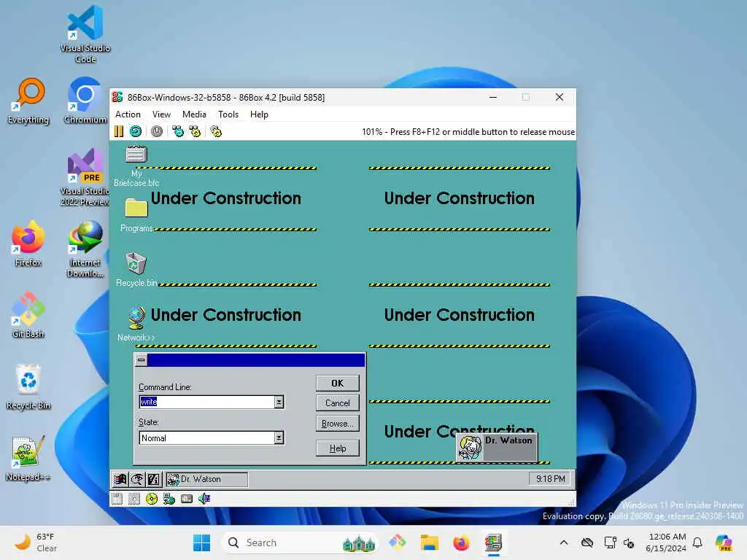
Task: Click the guest clock showing 9:18 PM
Action: [x=550, y=478]
